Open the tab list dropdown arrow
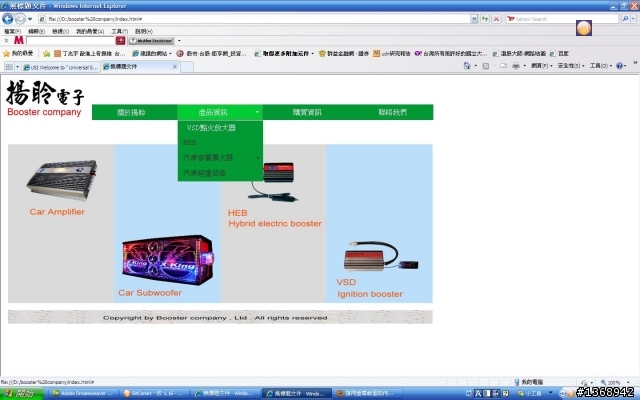 pos(17,67)
